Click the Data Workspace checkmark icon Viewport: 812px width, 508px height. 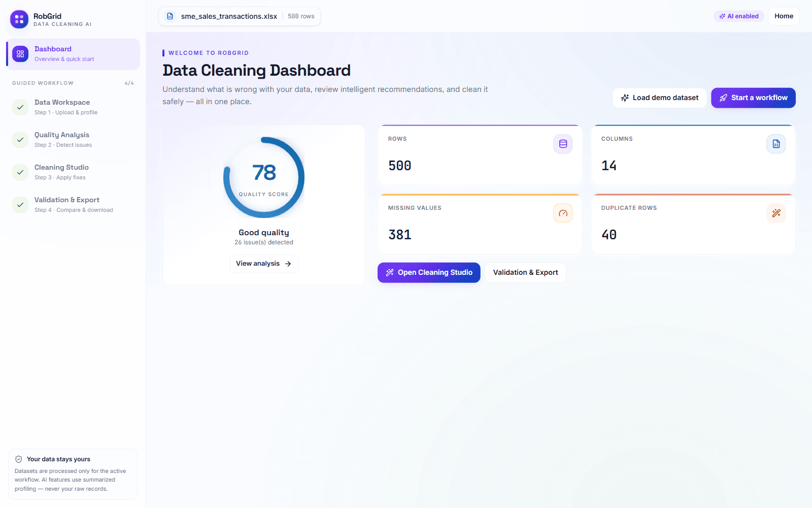20,107
